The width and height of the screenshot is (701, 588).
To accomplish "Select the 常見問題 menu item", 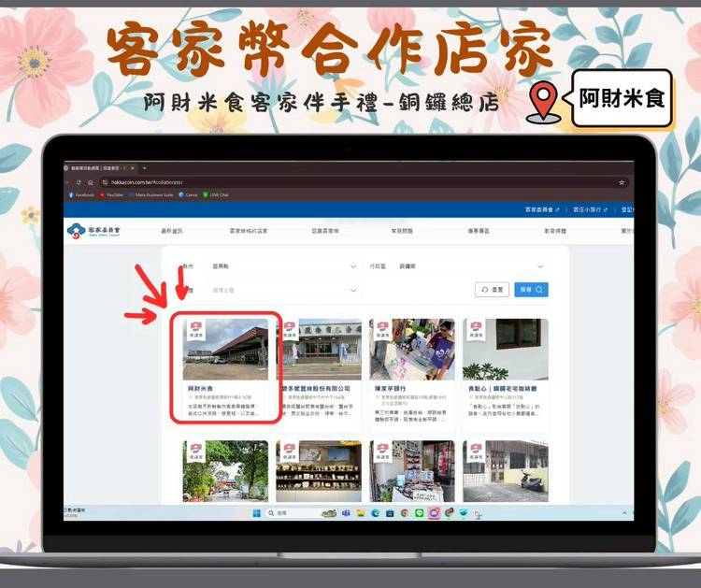I will (x=400, y=230).
